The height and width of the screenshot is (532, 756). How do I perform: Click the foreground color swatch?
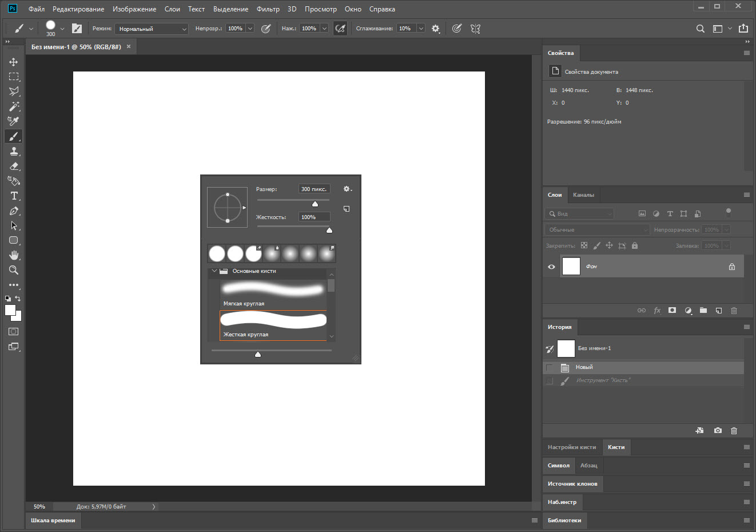(x=10, y=310)
